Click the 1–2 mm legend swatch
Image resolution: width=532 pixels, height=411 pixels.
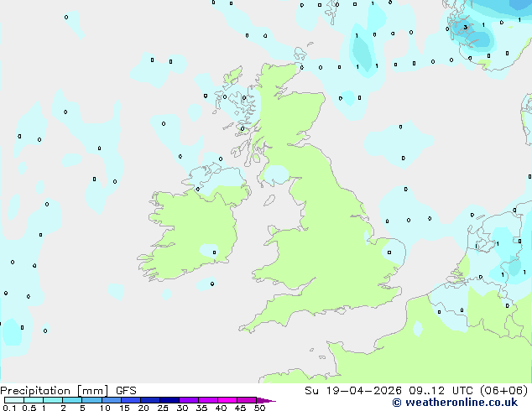53,400
